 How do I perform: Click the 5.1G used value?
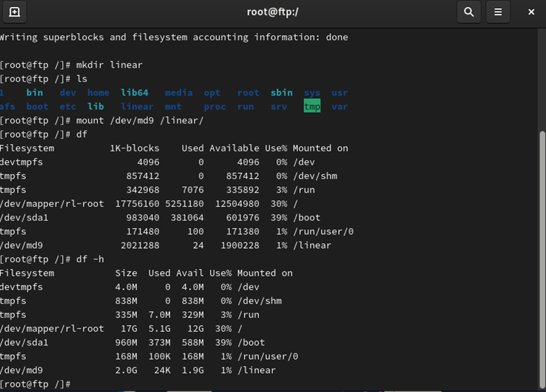(159, 329)
